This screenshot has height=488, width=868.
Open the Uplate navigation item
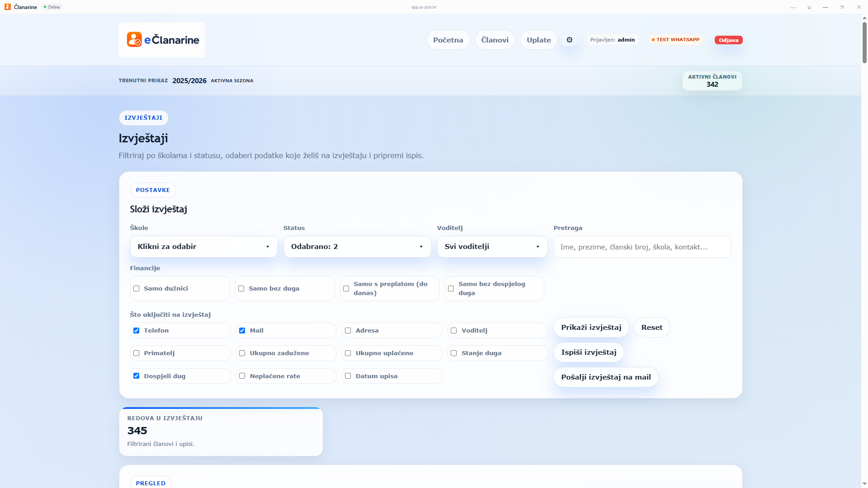(538, 40)
